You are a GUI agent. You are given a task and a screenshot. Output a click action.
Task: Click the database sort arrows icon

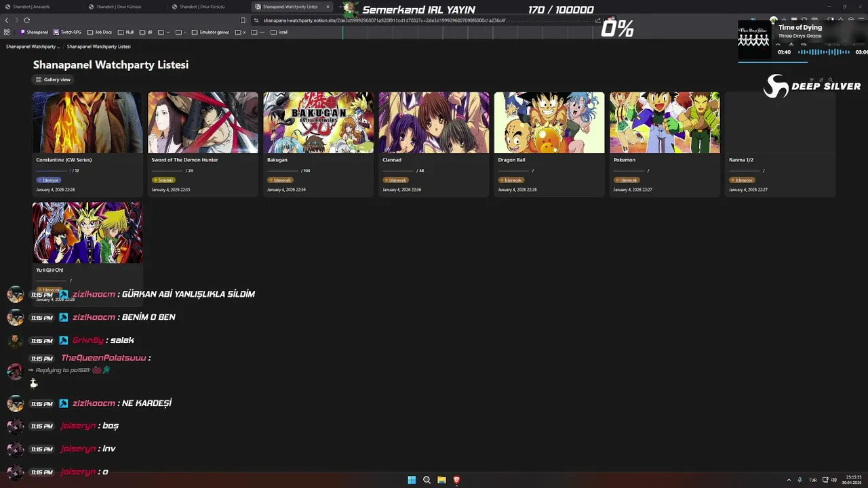click(821, 80)
